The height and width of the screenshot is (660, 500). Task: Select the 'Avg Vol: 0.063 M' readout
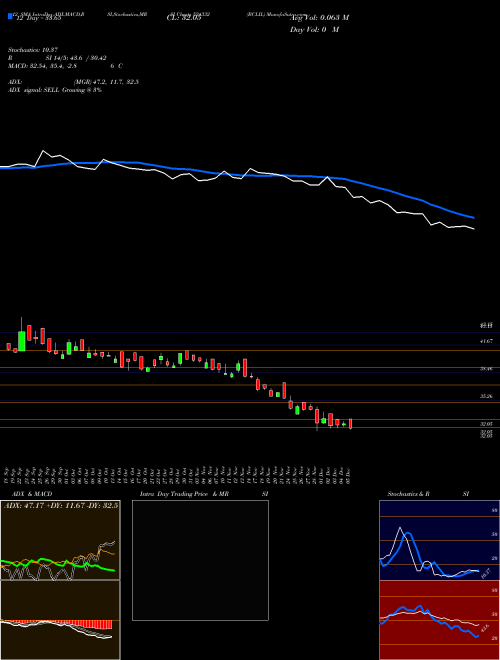pyautogui.click(x=320, y=18)
